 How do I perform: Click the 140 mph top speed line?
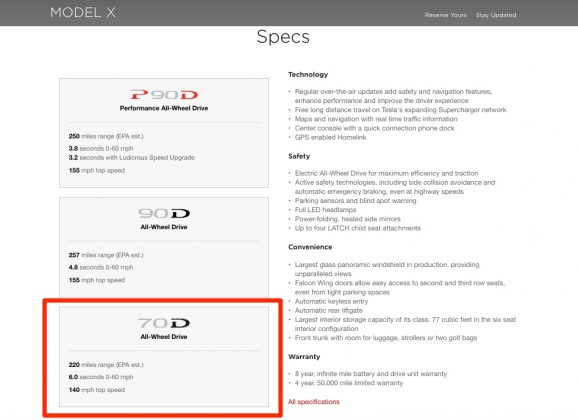click(97, 390)
